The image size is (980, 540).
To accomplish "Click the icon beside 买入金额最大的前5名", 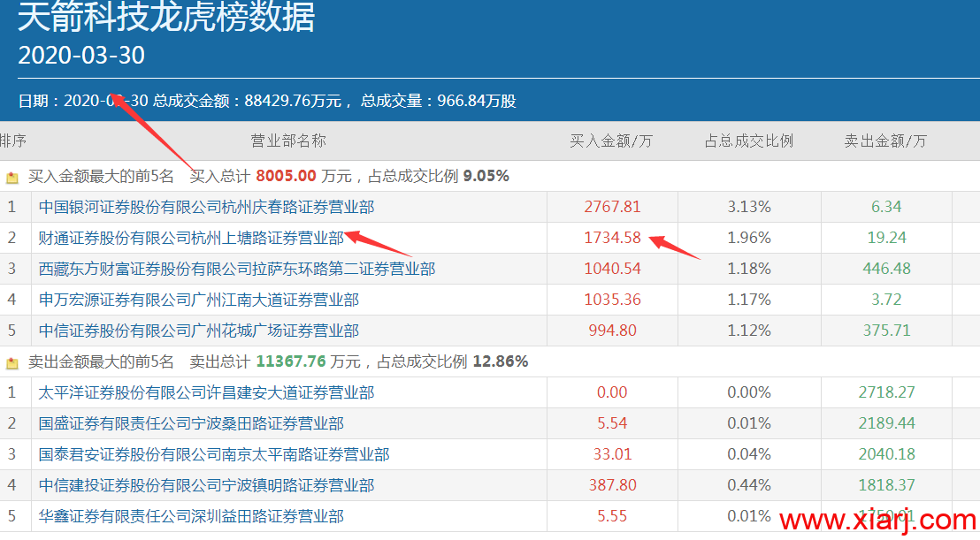I will point(11,178).
